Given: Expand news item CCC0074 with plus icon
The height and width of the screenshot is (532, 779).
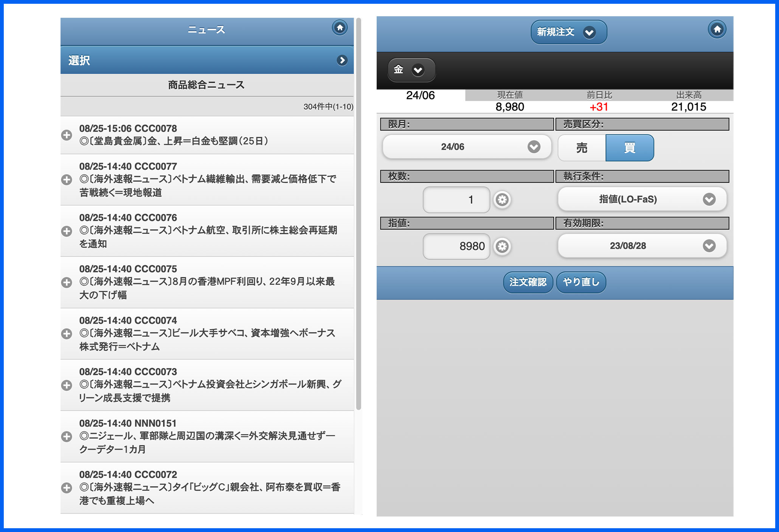Looking at the screenshot, I should 67,334.
